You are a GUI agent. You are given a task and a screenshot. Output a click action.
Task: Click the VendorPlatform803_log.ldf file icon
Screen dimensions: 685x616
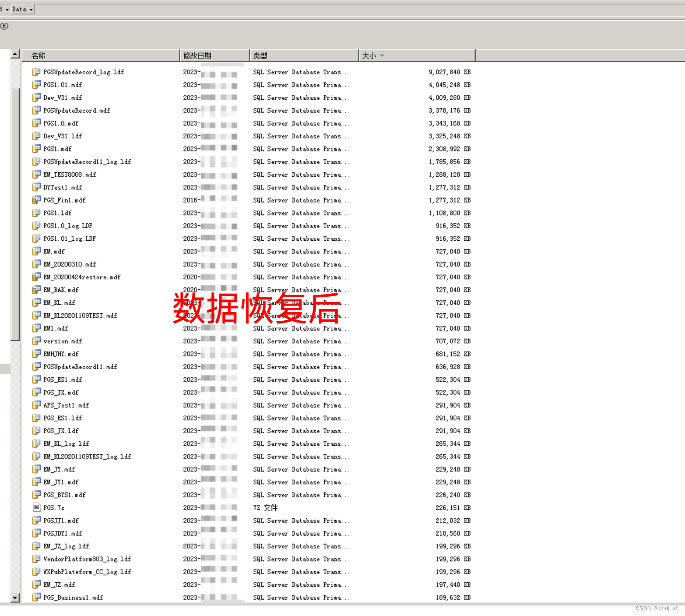36,559
